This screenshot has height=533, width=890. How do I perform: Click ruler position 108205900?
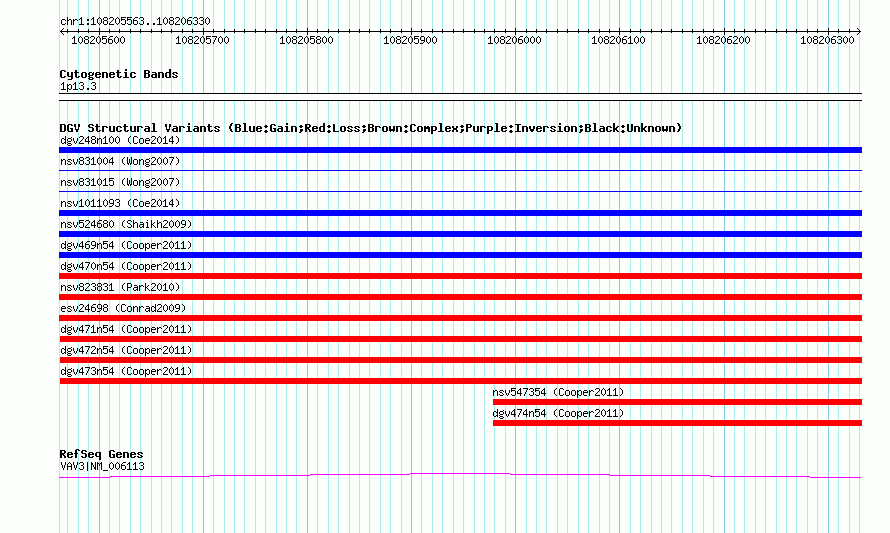tap(410, 40)
